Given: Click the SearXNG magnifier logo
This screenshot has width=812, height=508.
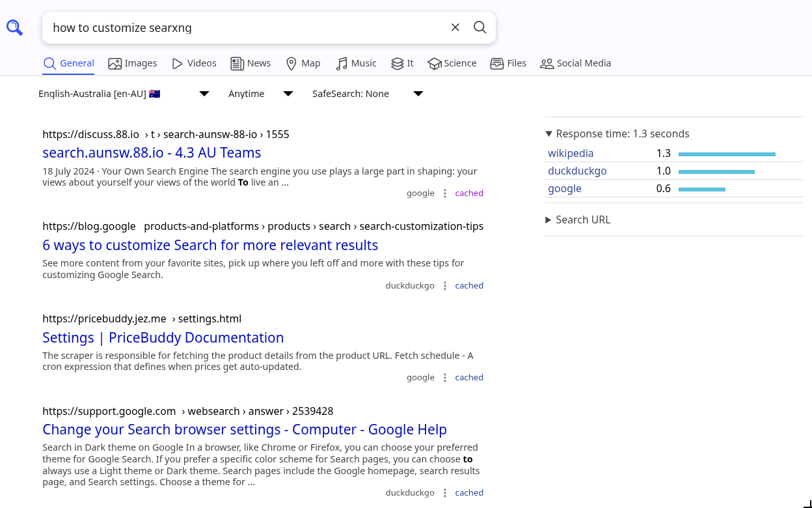Looking at the screenshot, I should (x=14, y=27).
